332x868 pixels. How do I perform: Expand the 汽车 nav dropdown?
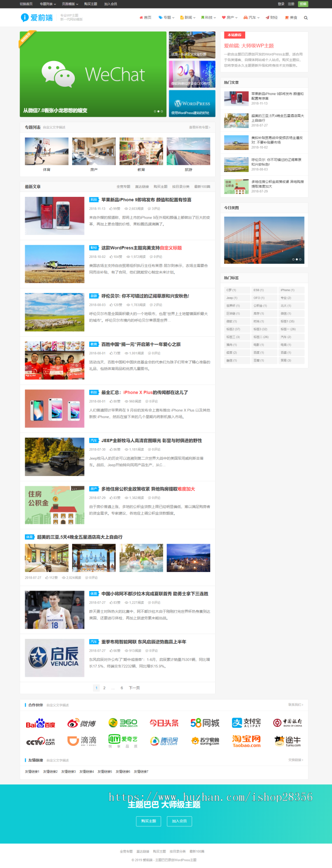tap(252, 18)
